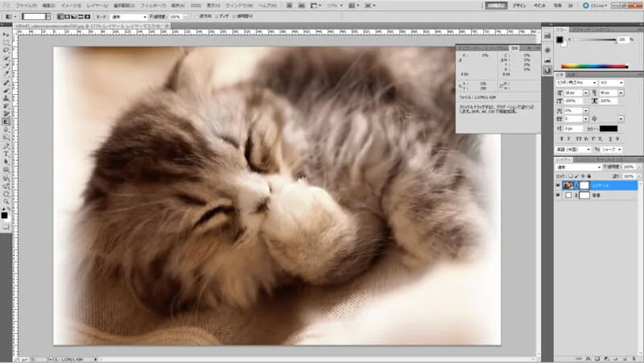
Task: Open the anti-aliasing シャープ dropdown
Action: coord(612,150)
